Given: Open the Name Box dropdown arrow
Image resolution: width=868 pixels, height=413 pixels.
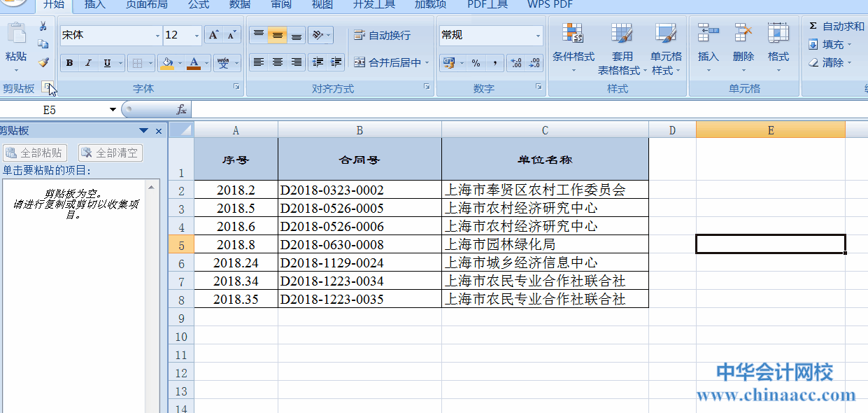Looking at the screenshot, I should (x=113, y=110).
